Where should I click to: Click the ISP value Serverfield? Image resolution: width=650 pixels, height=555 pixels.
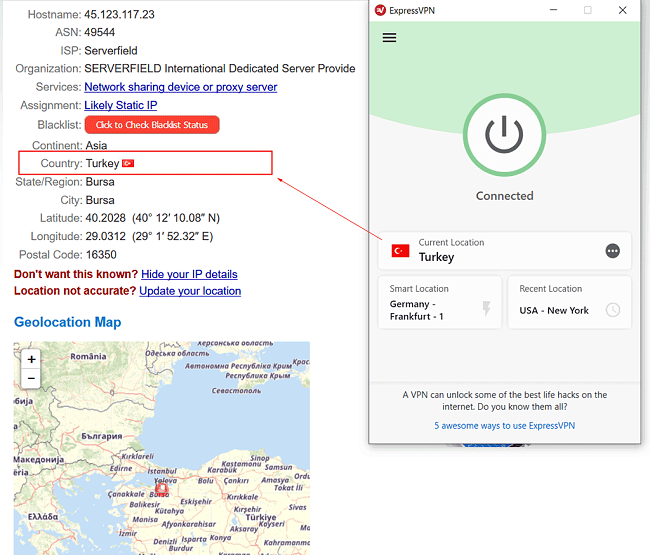[x=111, y=51]
